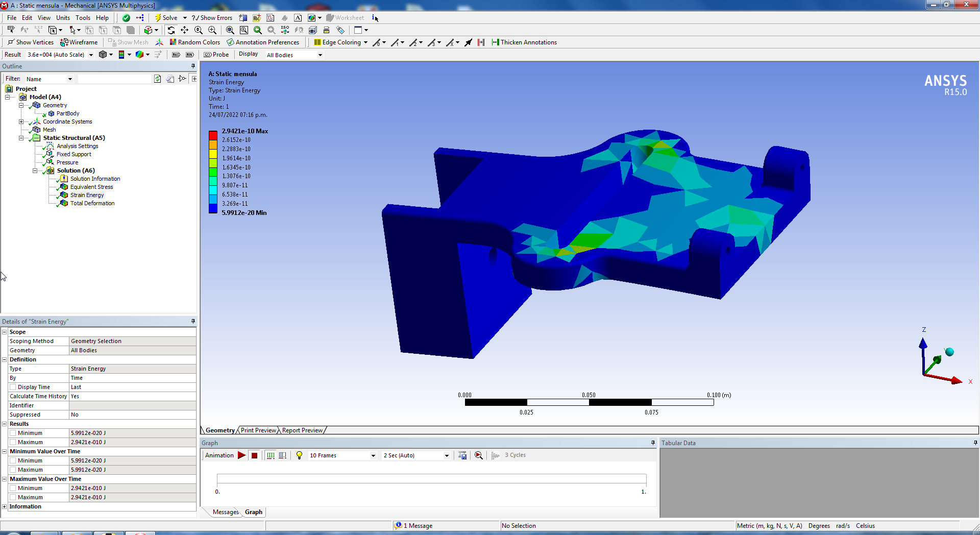Select the Pan view tool
Screen dimensions: 980x535
point(184,30)
